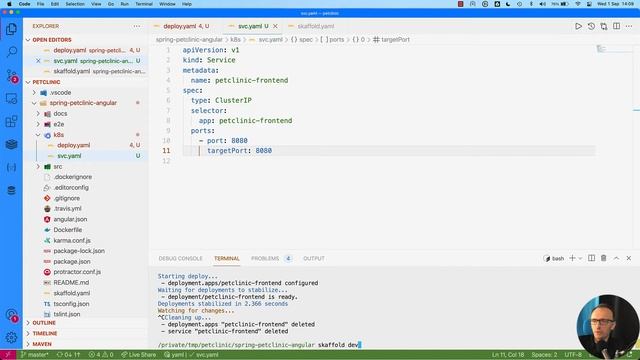Open Accounts menu in activity bar
640x360 pixels.
11,315
